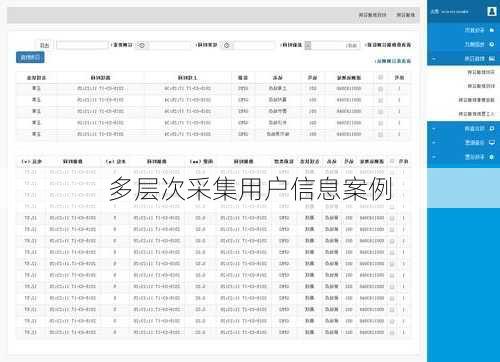
Task: Open the select box beside the dropdown arrow
Action: coord(335,45)
